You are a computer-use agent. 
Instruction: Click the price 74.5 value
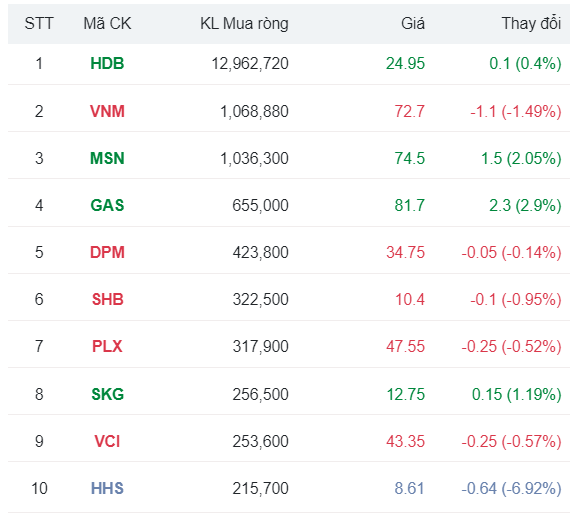[409, 158]
